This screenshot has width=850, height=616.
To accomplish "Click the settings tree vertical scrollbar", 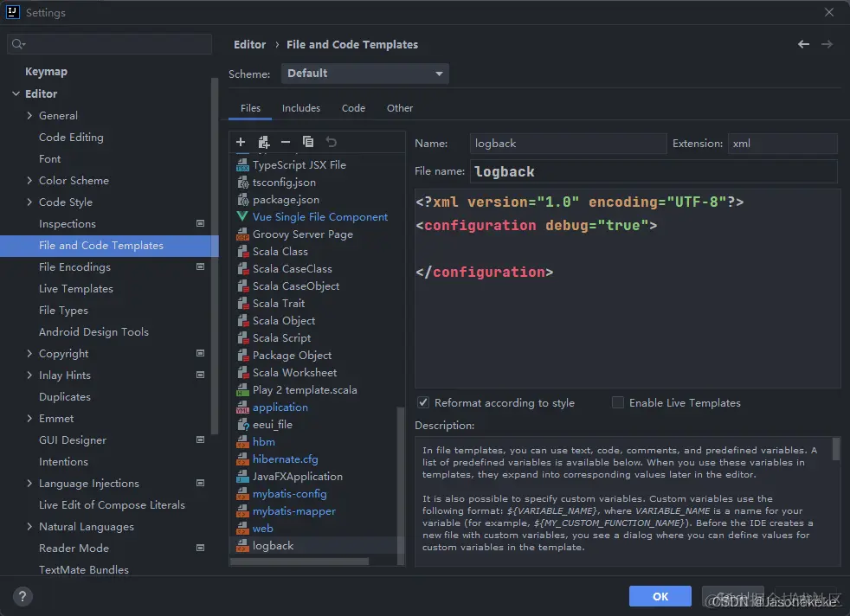I will (215, 256).
